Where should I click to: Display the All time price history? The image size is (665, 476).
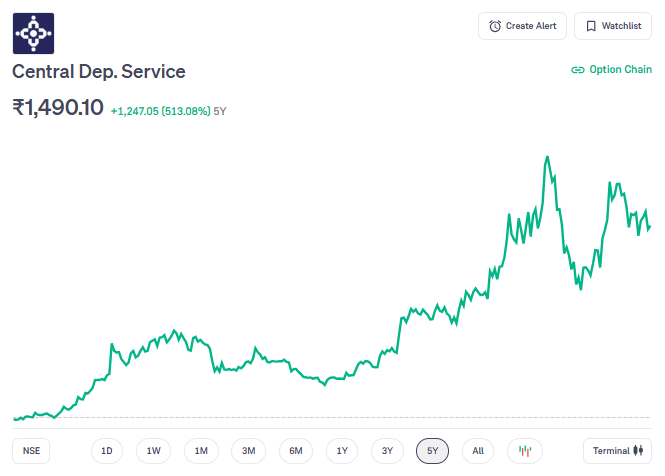478,451
